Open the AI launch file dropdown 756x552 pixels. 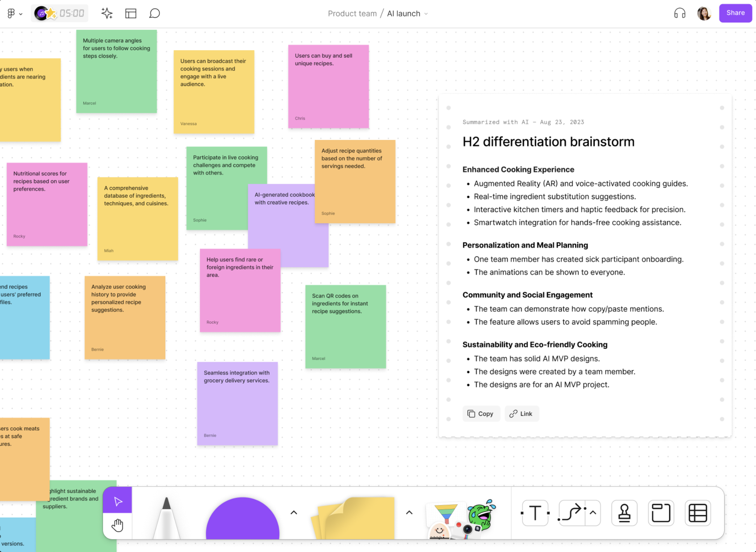point(407,13)
